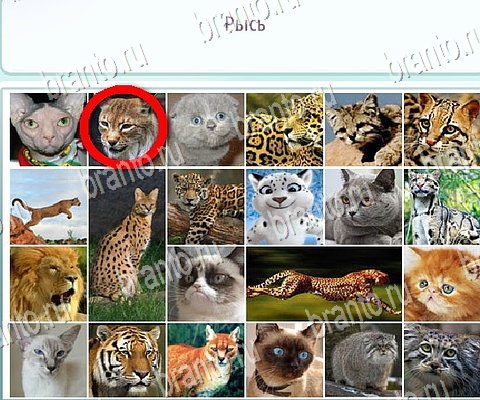
Task: Select the puma leaping off a rock
Action: (x=48, y=207)
